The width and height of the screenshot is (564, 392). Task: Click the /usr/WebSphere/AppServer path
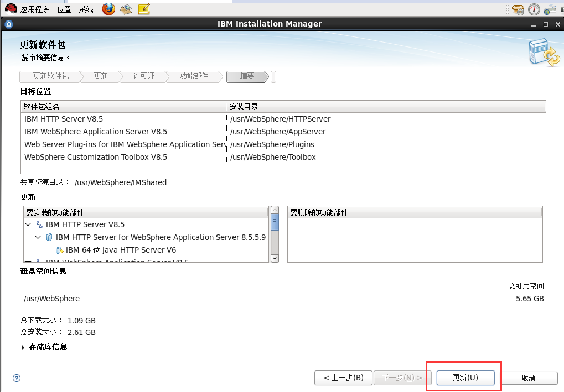(278, 132)
